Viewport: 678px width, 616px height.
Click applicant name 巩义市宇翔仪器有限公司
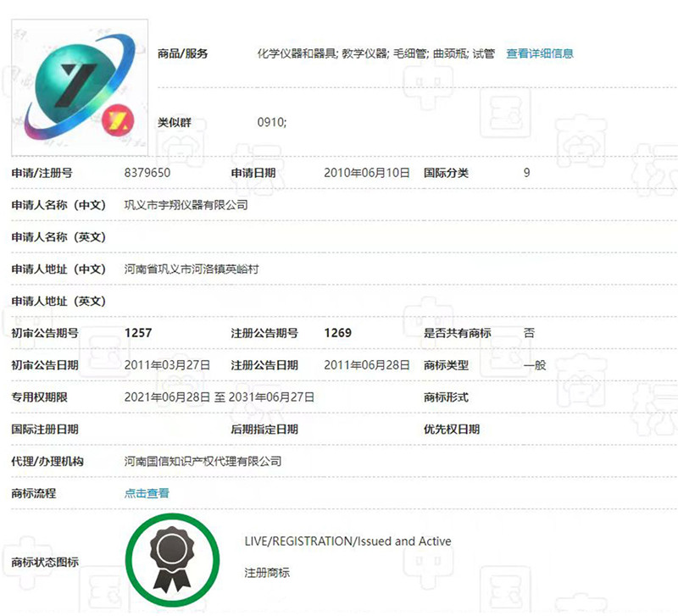tap(186, 205)
